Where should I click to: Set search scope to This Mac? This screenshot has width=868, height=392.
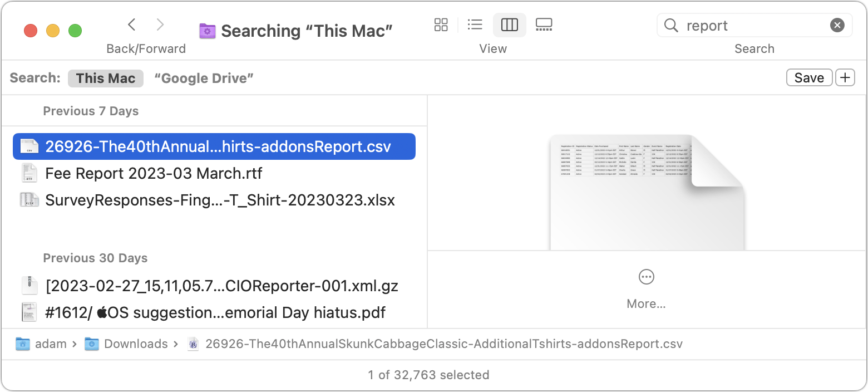pyautogui.click(x=106, y=79)
